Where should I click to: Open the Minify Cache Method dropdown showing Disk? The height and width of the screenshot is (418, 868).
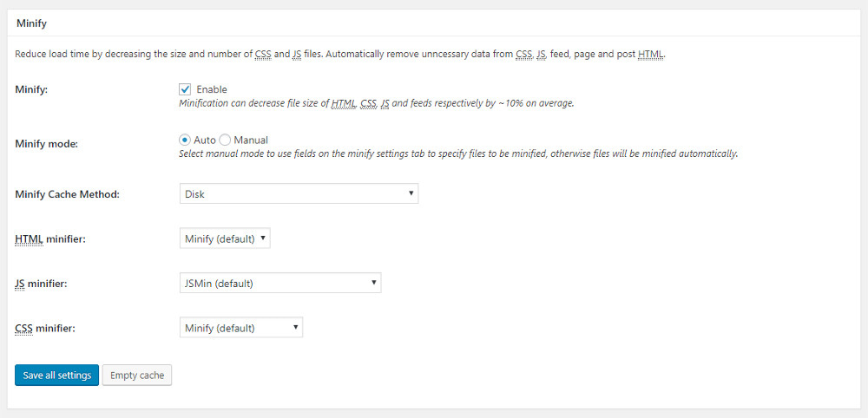[299, 194]
